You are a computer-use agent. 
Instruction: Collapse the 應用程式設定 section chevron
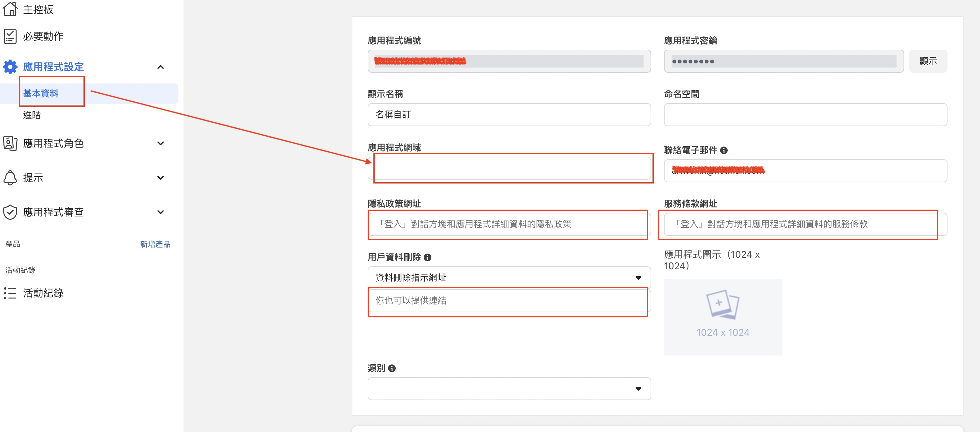161,67
